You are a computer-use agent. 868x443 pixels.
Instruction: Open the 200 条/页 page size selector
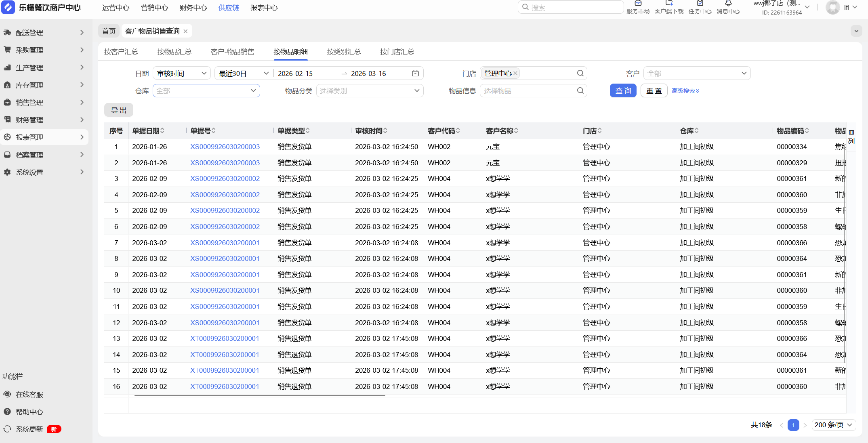[833, 425]
